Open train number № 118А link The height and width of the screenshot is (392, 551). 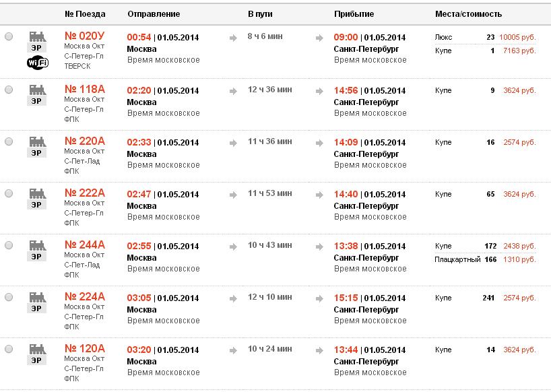[85, 90]
